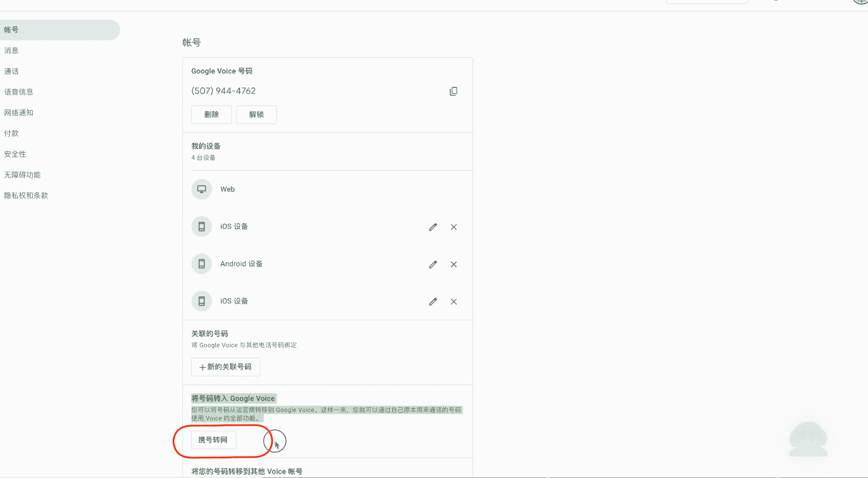This screenshot has height=478, width=868.
Task: Remove the first iOS 设备 entry
Action: [454, 227]
